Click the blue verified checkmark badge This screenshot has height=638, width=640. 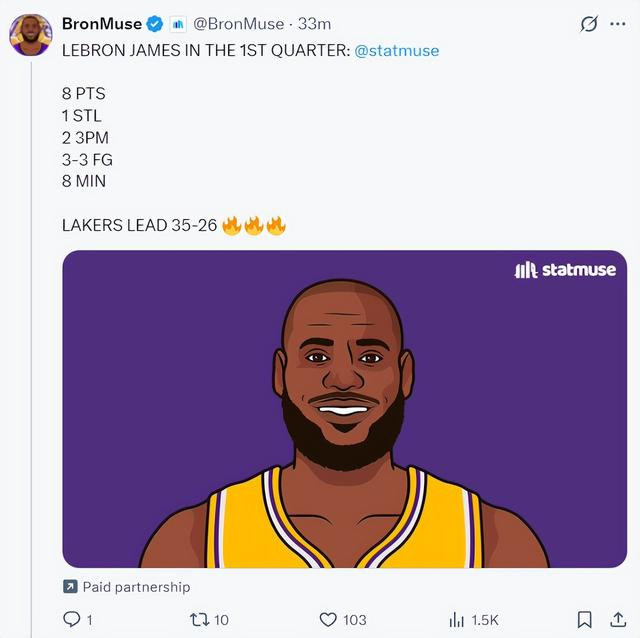point(155,24)
